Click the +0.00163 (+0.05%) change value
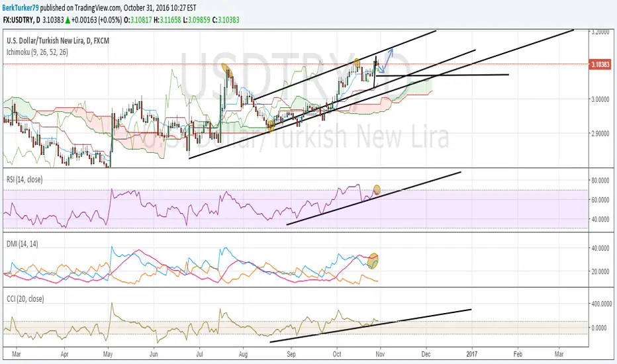Viewport: 617px width, 364px height. (x=97, y=20)
